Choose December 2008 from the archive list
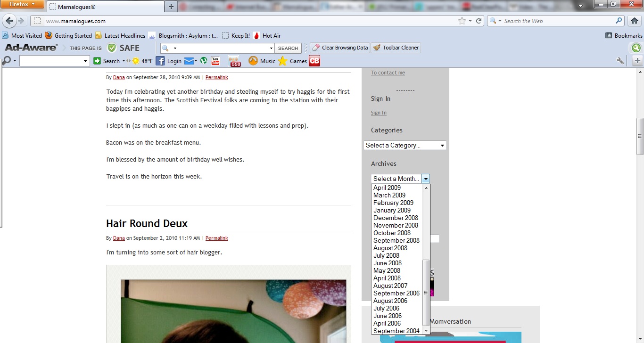 point(396,218)
